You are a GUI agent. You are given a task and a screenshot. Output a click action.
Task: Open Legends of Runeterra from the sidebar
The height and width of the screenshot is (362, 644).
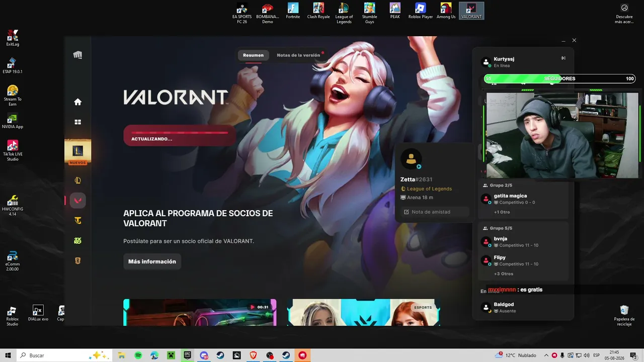pos(77,261)
